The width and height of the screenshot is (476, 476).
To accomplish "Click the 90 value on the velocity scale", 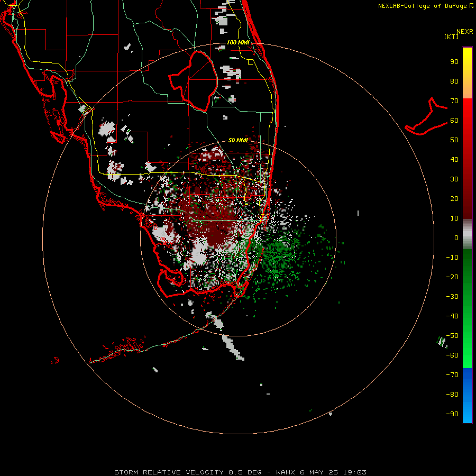I will 454,62.
